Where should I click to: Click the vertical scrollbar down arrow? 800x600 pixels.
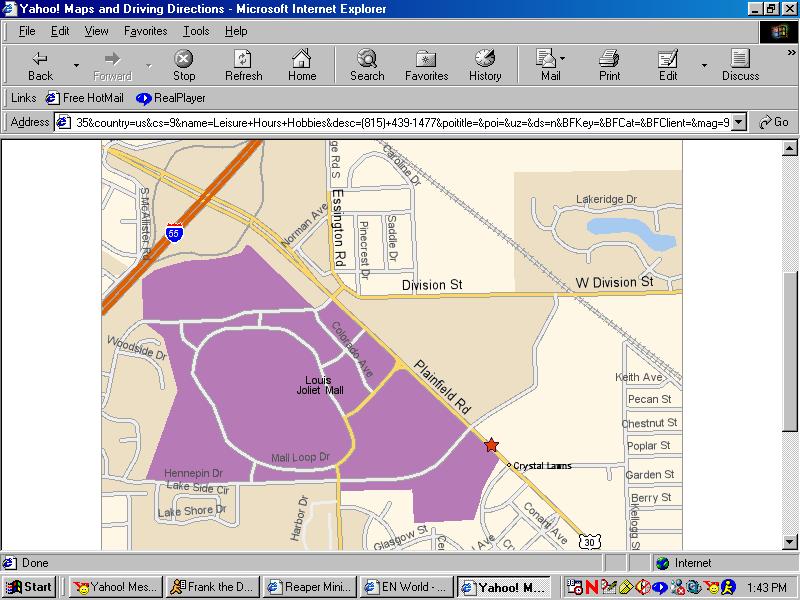[x=790, y=542]
